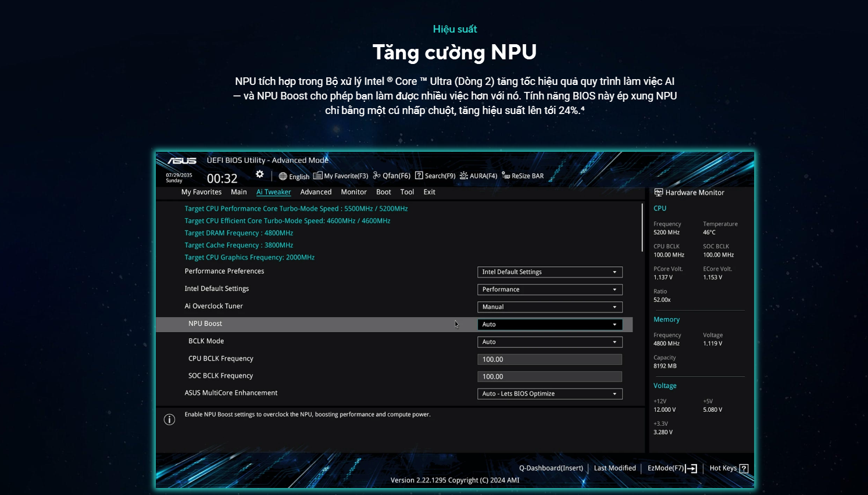Click the info icon beside the help text

click(169, 419)
